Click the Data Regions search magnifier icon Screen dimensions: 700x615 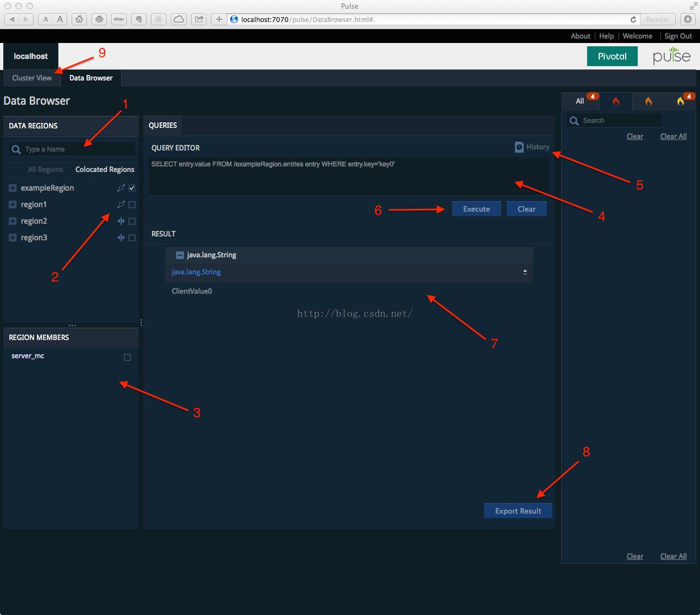[17, 149]
